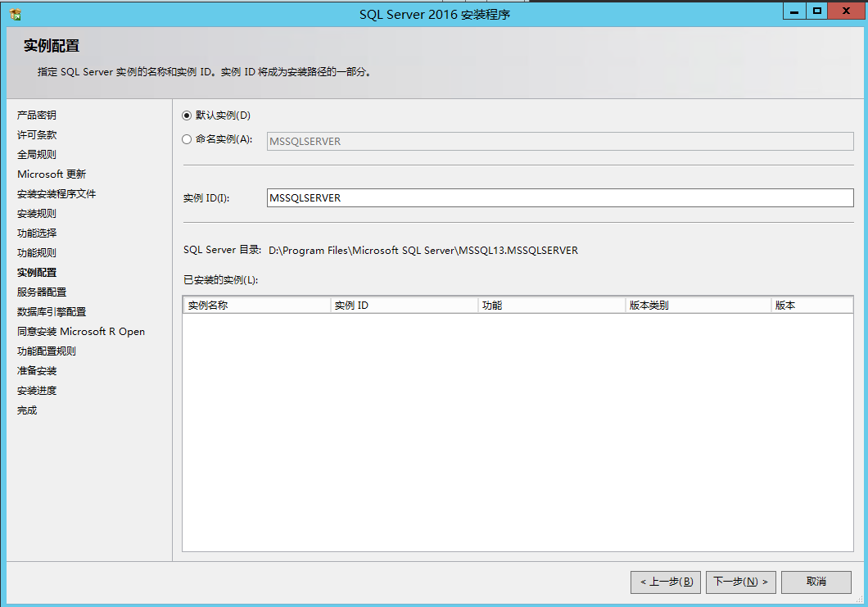Select Microsoft 更新 step in sidebar
The height and width of the screenshot is (607, 868).
click(x=52, y=174)
